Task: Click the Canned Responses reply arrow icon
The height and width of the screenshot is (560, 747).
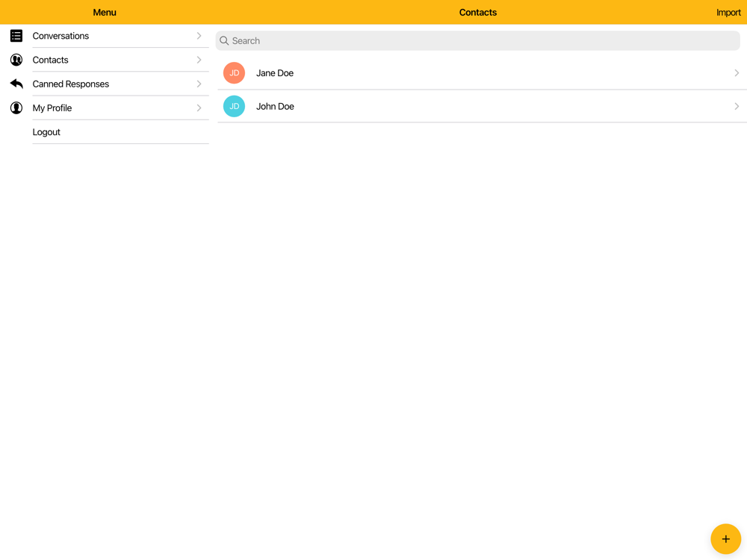Action: point(16,84)
